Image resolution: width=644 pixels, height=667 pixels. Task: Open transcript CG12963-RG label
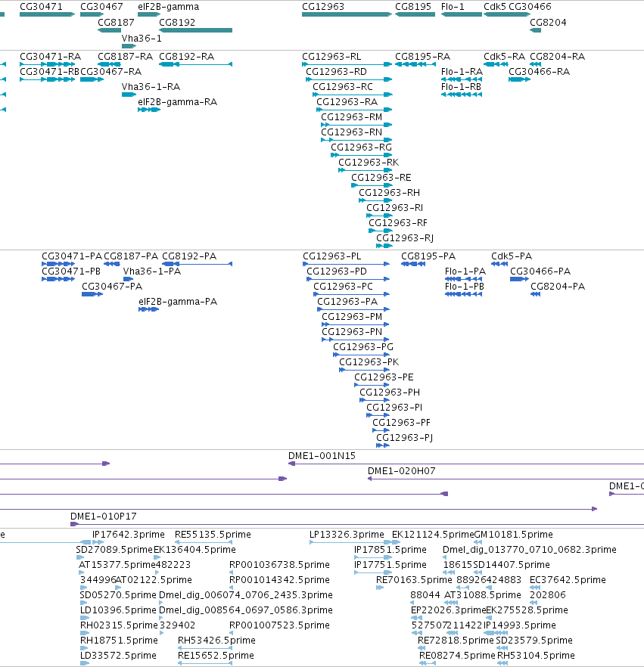(x=362, y=147)
